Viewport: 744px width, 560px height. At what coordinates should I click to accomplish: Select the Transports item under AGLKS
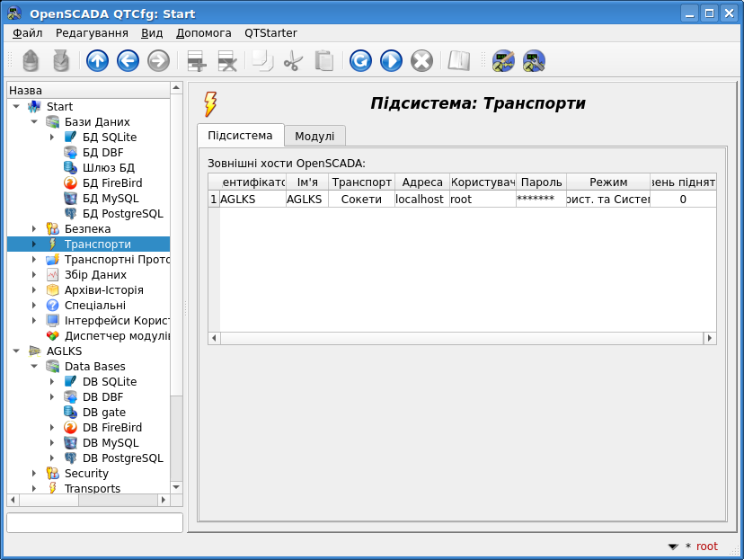[x=93, y=488]
